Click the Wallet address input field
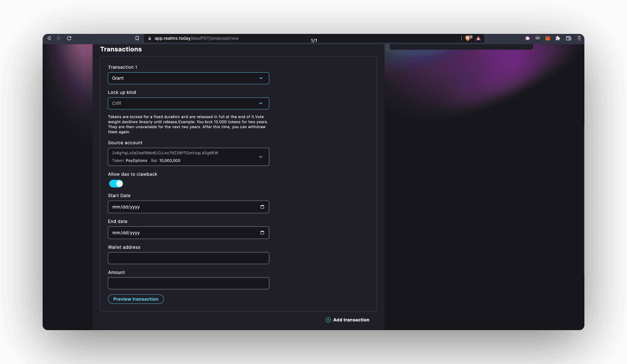 pos(188,258)
